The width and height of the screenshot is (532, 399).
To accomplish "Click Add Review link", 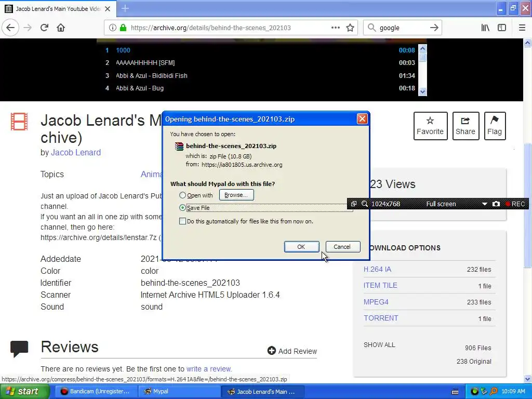I will tap(292, 351).
